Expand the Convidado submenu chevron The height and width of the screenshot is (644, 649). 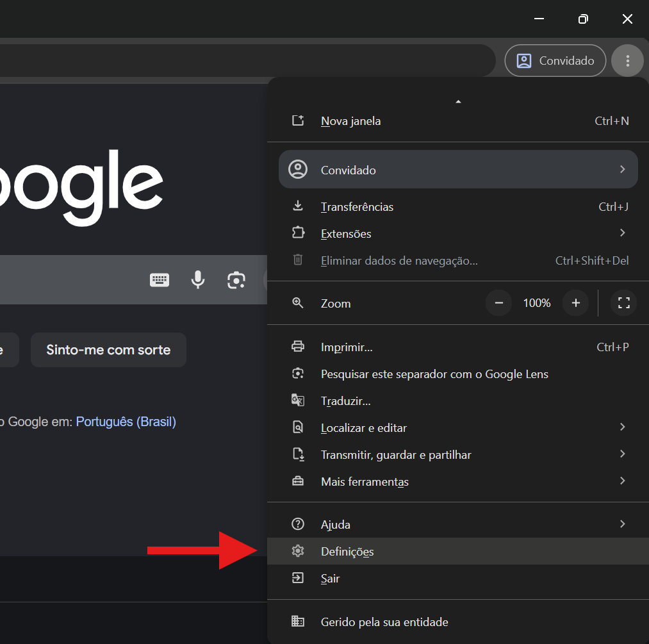tap(622, 169)
